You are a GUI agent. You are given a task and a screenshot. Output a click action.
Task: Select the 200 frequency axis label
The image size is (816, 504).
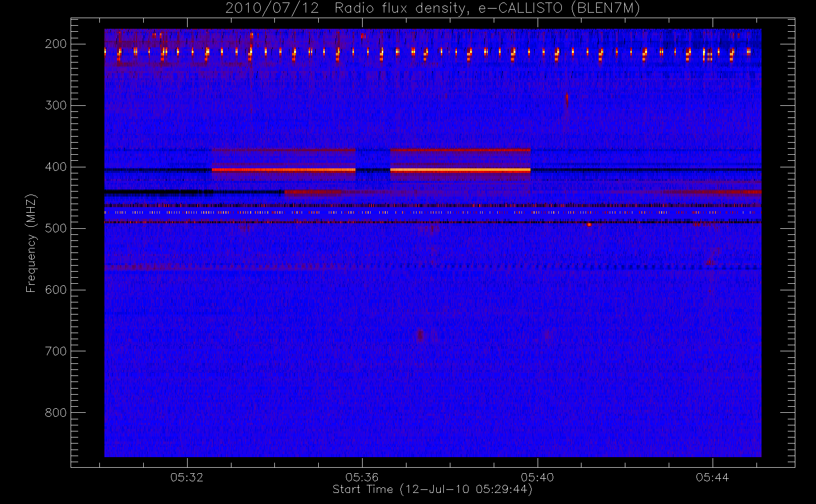coord(55,44)
